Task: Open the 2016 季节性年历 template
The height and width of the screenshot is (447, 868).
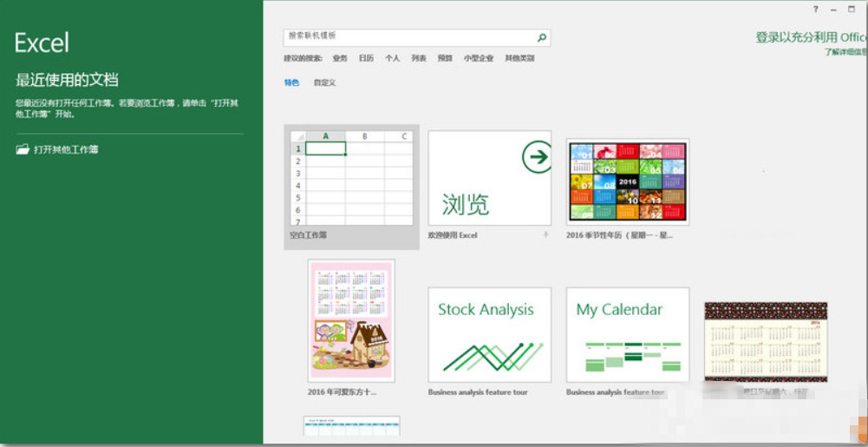Action: tap(627, 181)
